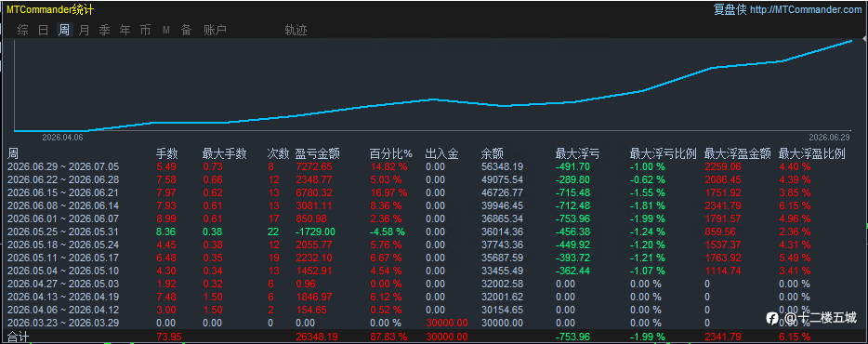Sort by 最大浮盈金额 column header
Viewport: 868px width, 344px height.
pos(737,153)
